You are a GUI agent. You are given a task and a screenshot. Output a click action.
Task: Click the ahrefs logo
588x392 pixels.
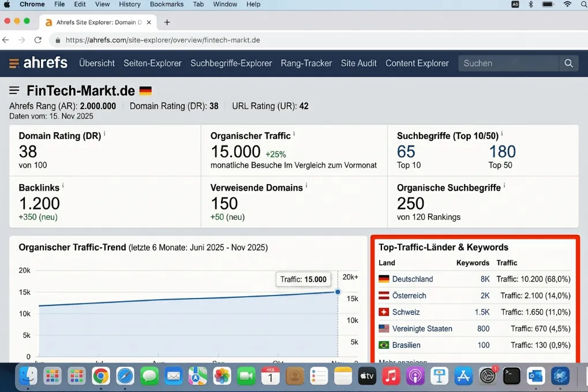38,63
